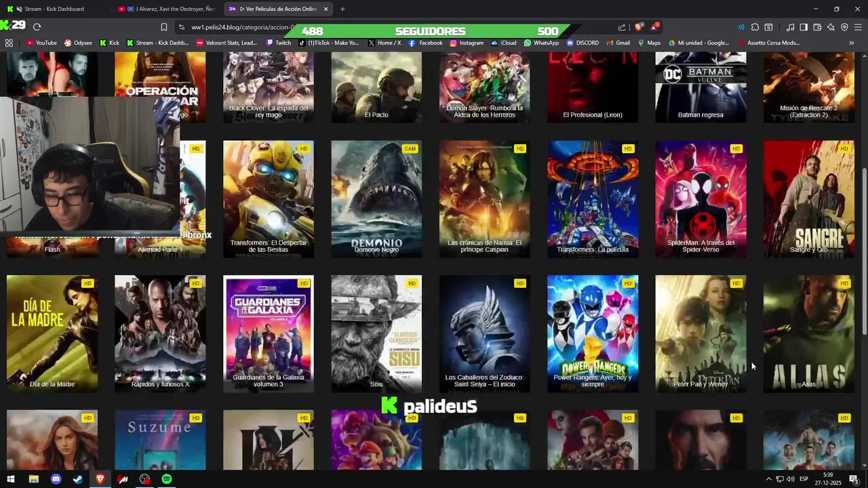868x488 pixels.
Task: Open Transformers: El Despertar de las Bestias
Action: tap(269, 199)
